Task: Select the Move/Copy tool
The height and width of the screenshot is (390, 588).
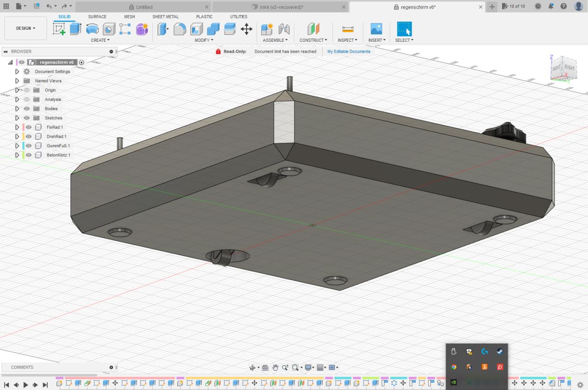Action: pos(247,29)
